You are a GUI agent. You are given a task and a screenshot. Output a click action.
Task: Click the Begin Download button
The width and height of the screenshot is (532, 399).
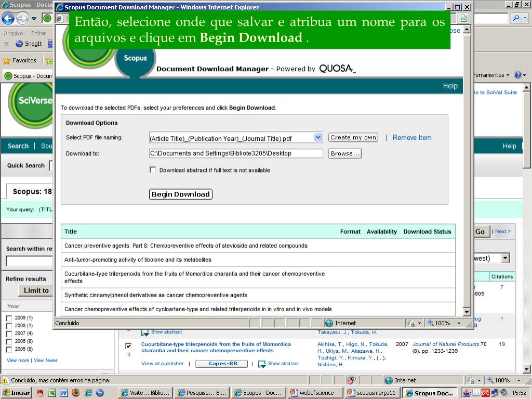pyautogui.click(x=180, y=194)
